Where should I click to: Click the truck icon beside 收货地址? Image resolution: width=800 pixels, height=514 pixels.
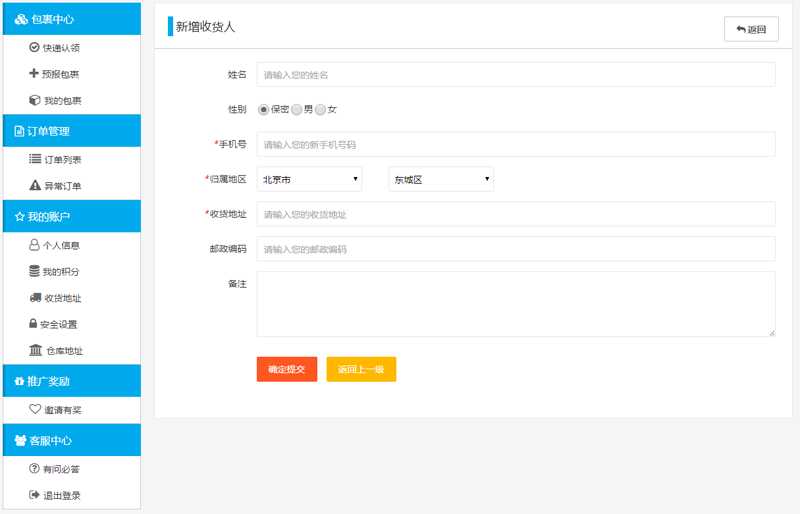35,298
